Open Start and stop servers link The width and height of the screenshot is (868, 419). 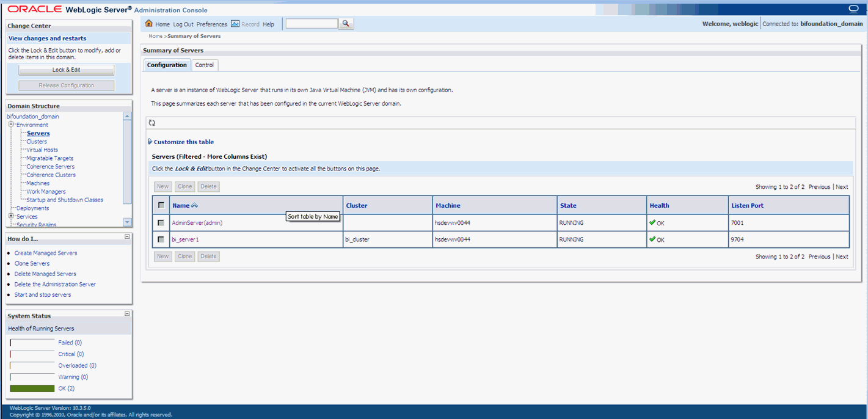pos(43,294)
